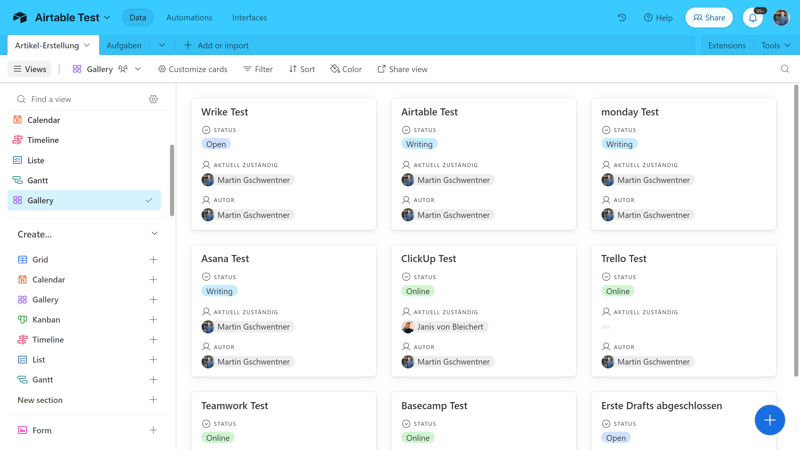
Task: Expand Airtable Test base name dropdown
Action: point(107,17)
